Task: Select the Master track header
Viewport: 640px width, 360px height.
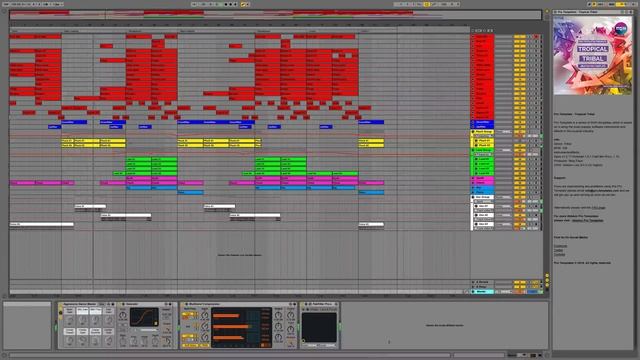Action: click(482, 291)
